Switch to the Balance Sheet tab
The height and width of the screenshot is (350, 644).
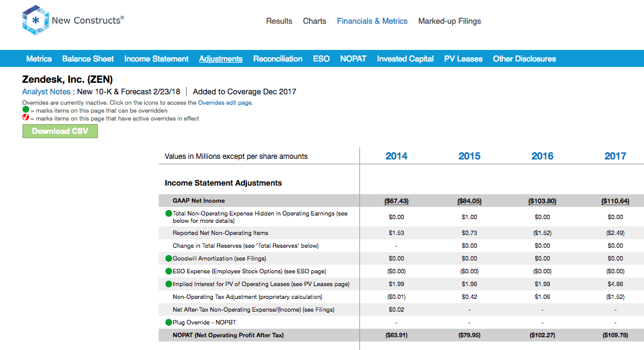click(88, 59)
